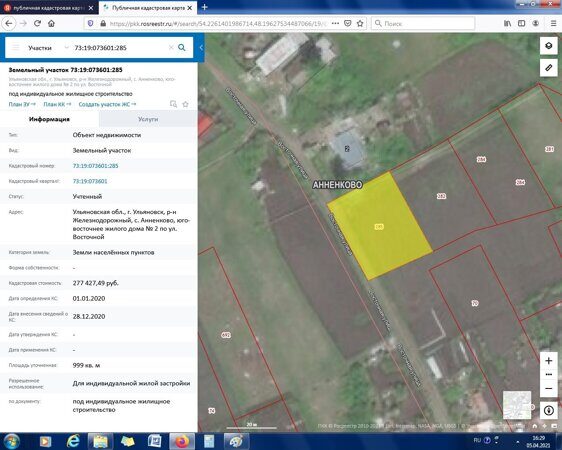Click the area value 999 кв. м
562x450 pixels.
(x=86, y=365)
